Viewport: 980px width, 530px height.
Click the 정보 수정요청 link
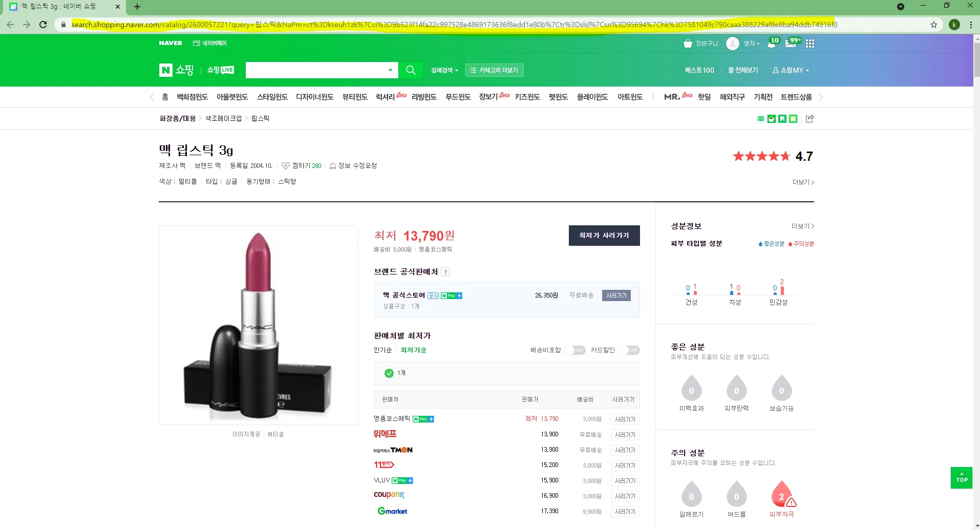(353, 166)
